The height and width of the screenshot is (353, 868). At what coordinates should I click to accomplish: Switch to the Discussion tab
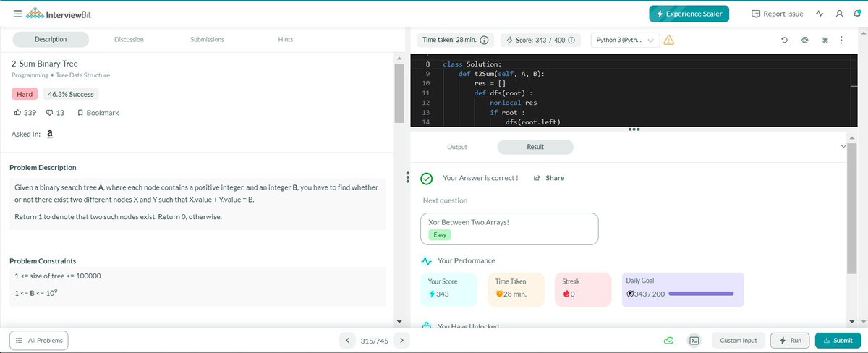pos(129,39)
